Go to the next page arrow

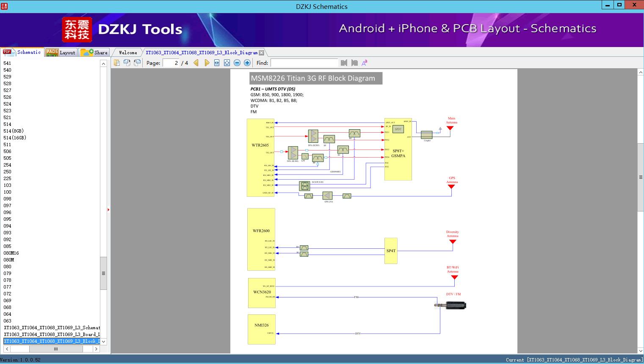coord(207,63)
